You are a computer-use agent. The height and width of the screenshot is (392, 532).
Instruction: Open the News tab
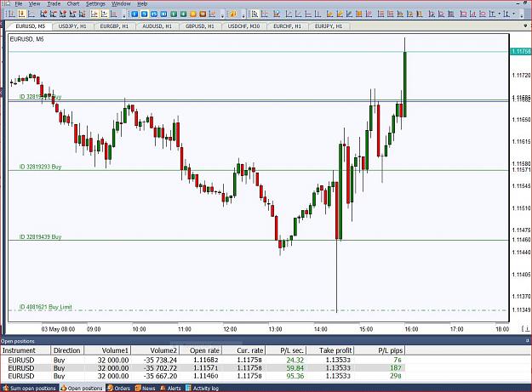click(145, 388)
